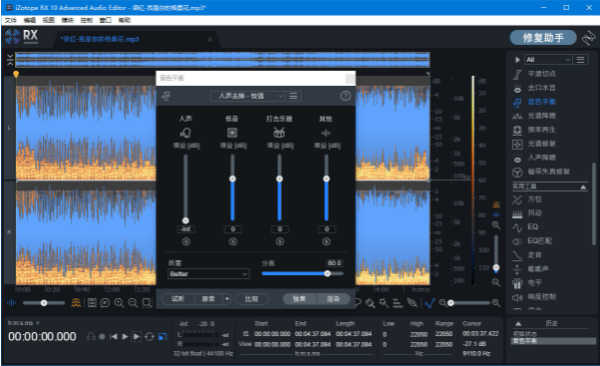Click the 渲染 render button
The width and height of the screenshot is (600, 366).
tap(333, 299)
